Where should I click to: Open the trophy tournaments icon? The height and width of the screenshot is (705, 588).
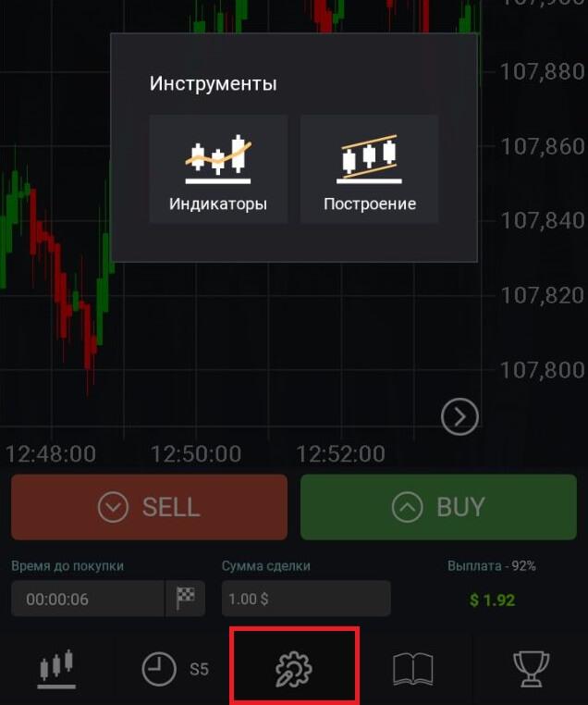(x=531, y=669)
